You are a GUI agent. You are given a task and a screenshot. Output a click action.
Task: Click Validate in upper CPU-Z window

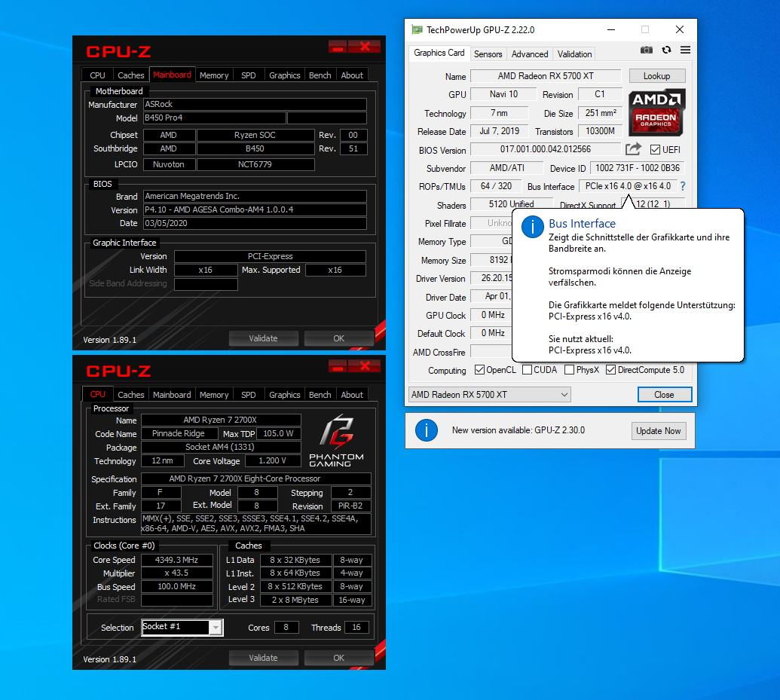pyautogui.click(x=263, y=338)
